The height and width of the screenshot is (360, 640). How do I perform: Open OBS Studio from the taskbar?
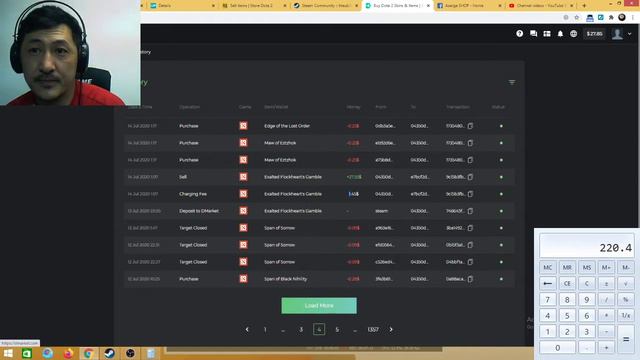(130, 353)
